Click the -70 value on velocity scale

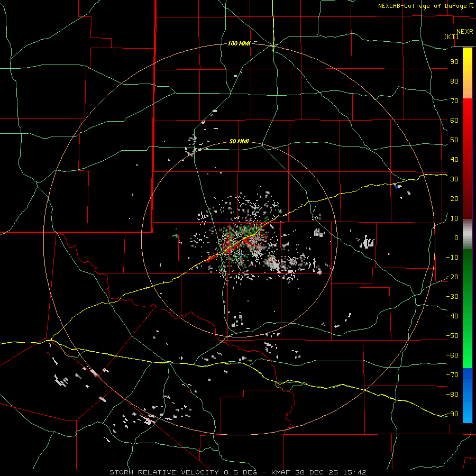coord(452,375)
